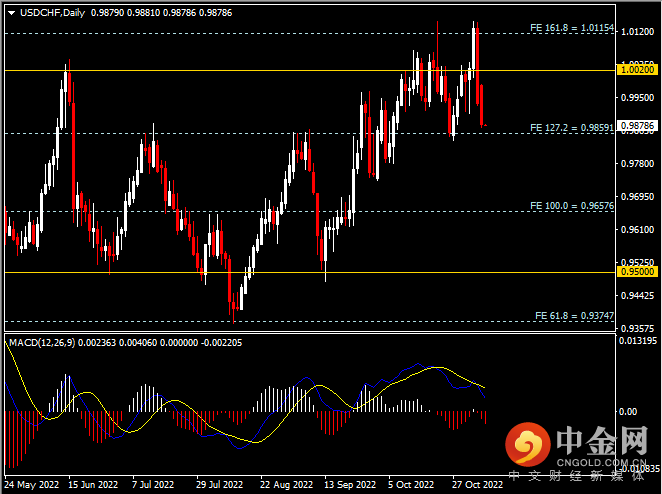Click the USDCHF,Daily chart title
The width and height of the screenshot is (662, 494).
[x=52, y=13]
